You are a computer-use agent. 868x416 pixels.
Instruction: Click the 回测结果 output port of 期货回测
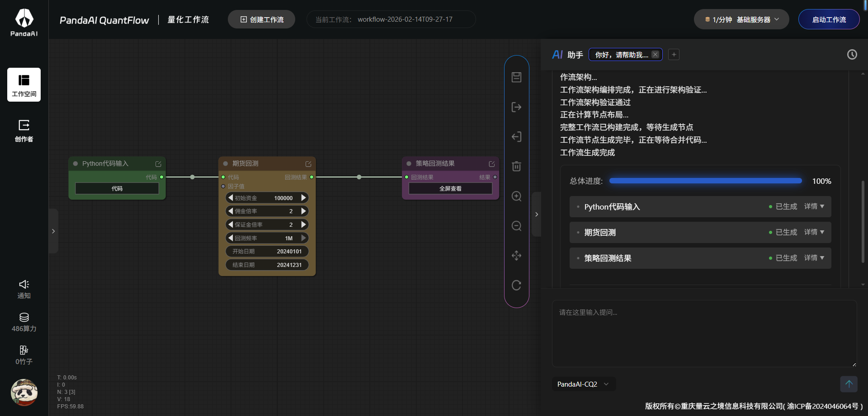point(311,177)
